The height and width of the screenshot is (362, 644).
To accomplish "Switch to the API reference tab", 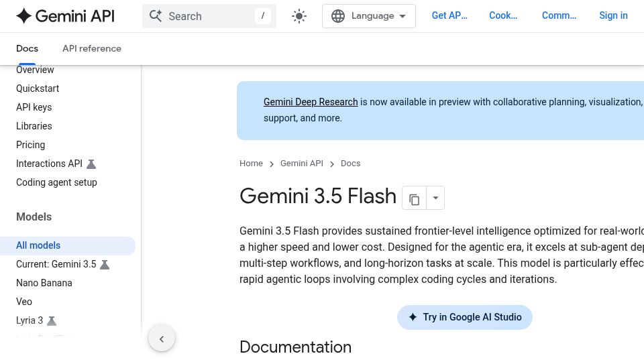I will click(x=92, y=48).
